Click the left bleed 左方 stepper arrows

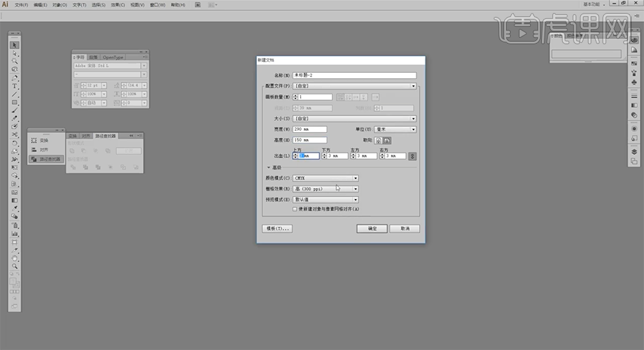click(353, 156)
